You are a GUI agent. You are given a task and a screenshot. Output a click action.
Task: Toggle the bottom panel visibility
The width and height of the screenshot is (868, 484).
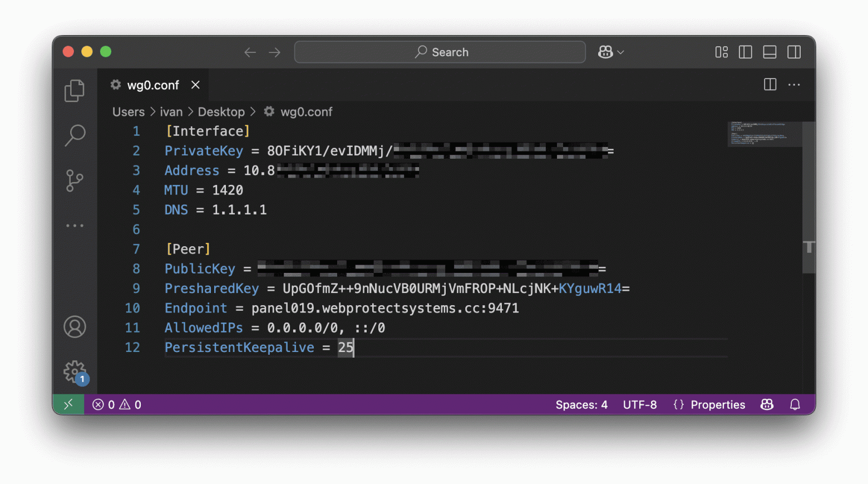770,52
